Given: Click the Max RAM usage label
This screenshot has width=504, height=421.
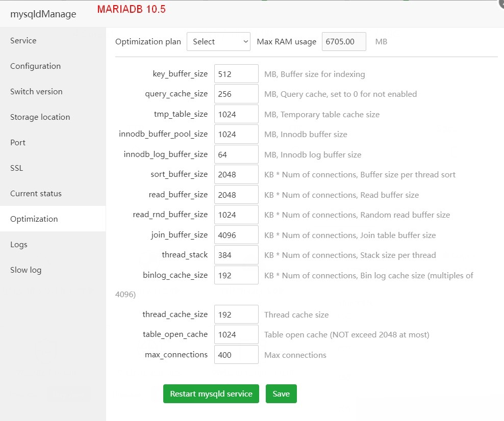Looking at the screenshot, I should 286,42.
